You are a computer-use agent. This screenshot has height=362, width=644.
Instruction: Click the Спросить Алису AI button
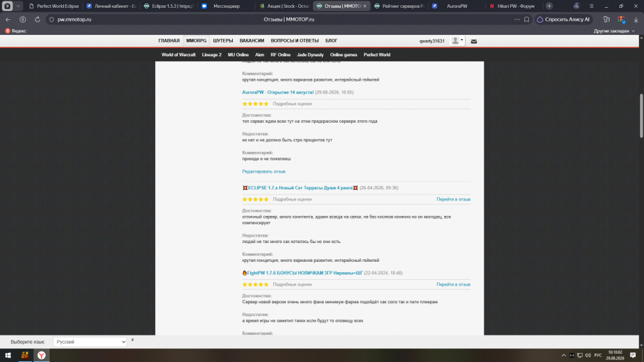563,19
